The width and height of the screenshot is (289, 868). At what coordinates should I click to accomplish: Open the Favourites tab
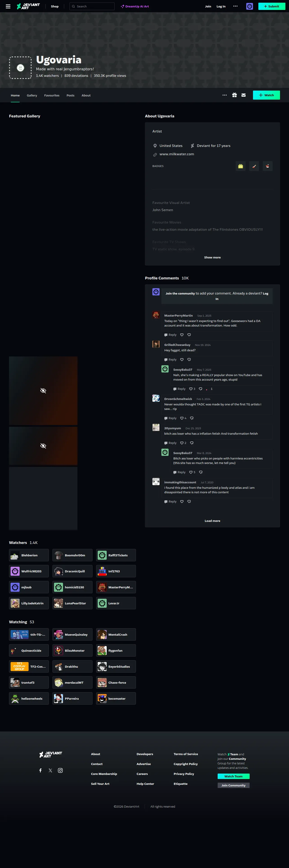52,95
